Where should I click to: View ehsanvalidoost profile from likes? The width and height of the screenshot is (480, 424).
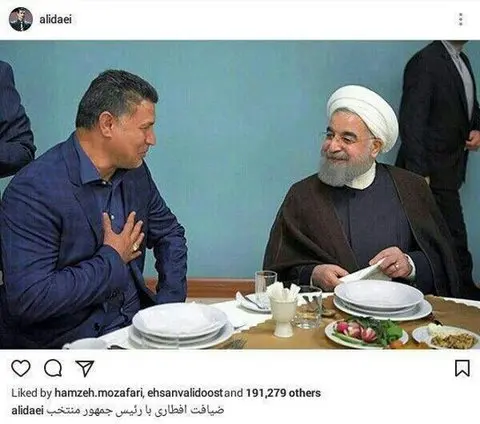pyautogui.click(x=184, y=393)
